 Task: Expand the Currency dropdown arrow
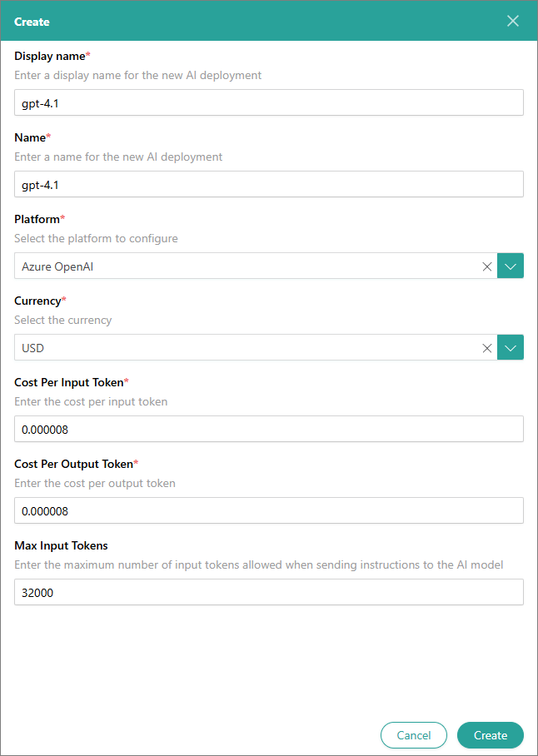click(511, 348)
